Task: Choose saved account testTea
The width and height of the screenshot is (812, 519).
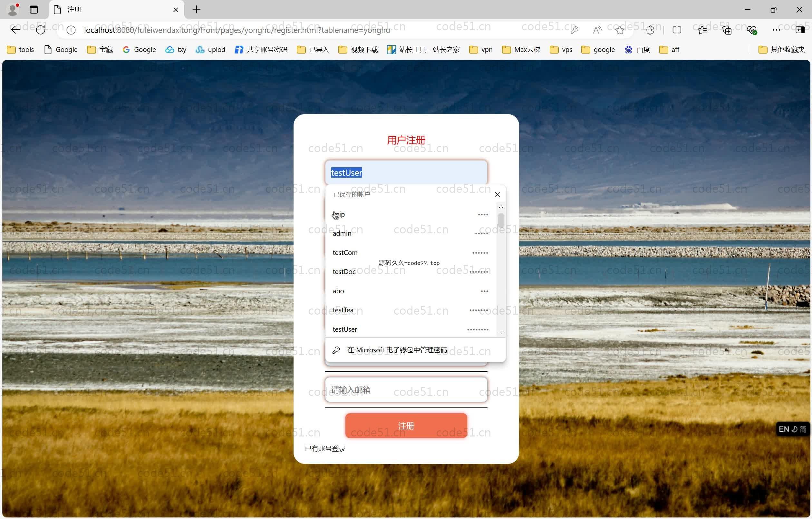Action: (411, 310)
